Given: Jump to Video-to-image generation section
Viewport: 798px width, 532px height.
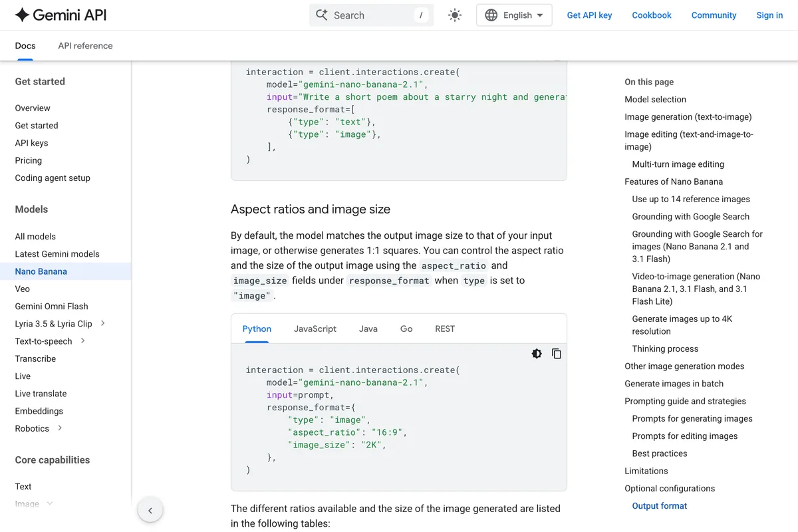Looking at the screenshot, I should (696, 289).
